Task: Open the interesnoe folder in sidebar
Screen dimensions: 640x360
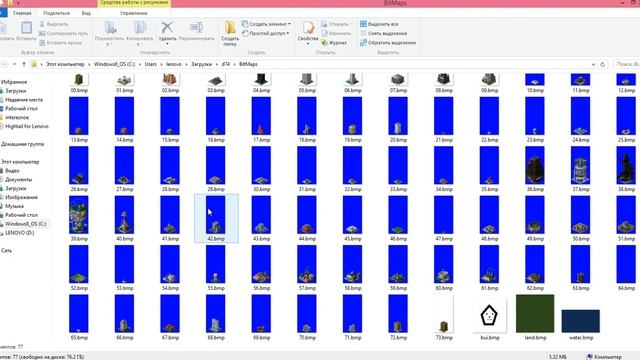Action: (x=17, y=118)
